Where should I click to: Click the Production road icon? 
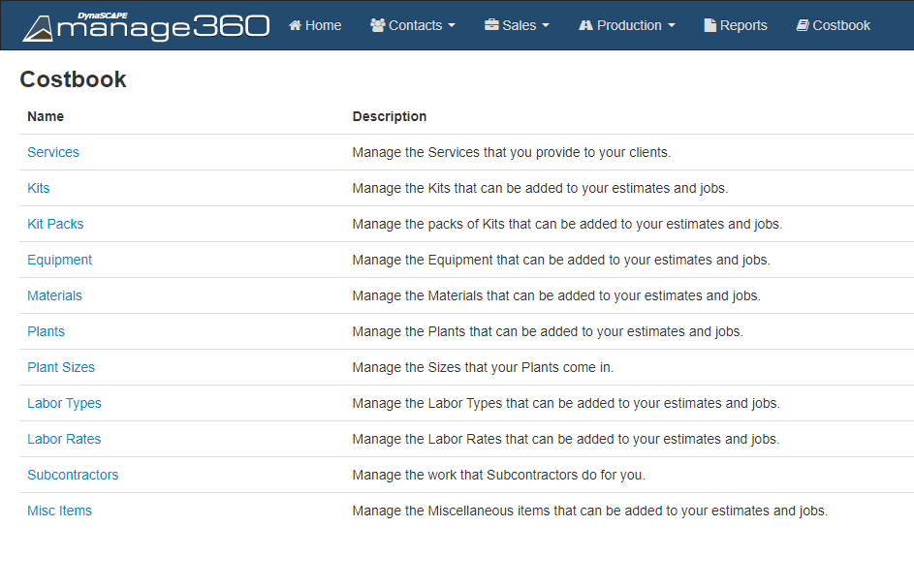tap(585, 25)
